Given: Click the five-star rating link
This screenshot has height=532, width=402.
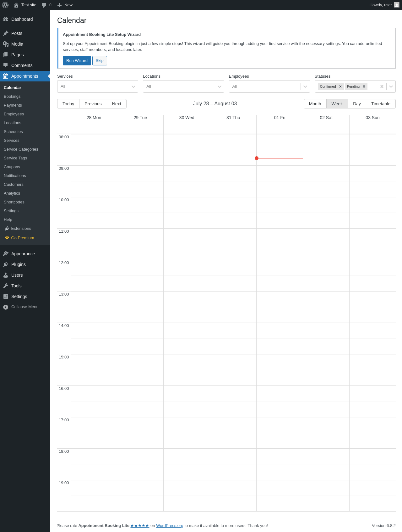Looking at the screenshot, I should (x=140, y=526).
